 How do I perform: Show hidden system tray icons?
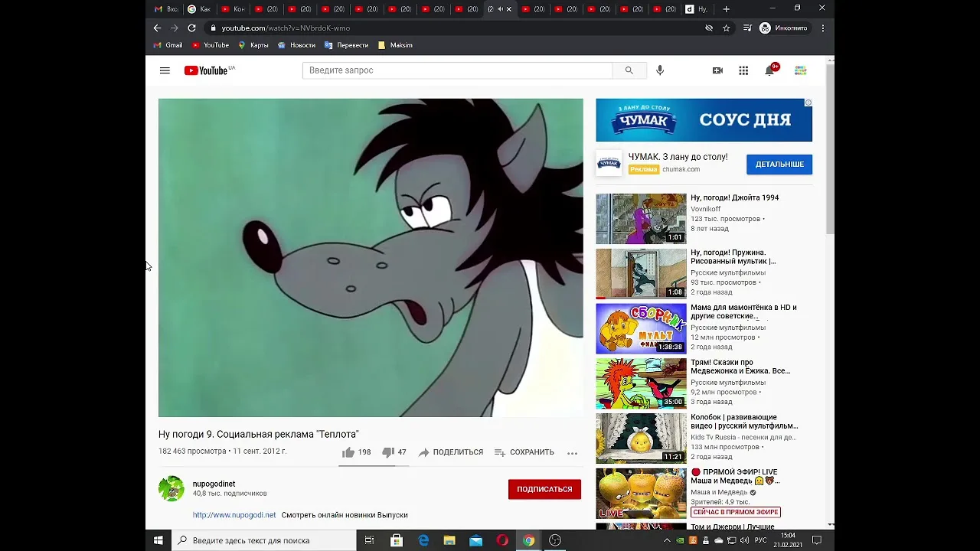point(667,540)
